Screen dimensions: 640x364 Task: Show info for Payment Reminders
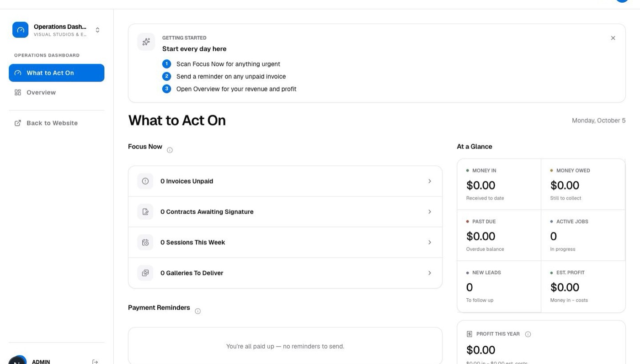click(x=197, y=311)
